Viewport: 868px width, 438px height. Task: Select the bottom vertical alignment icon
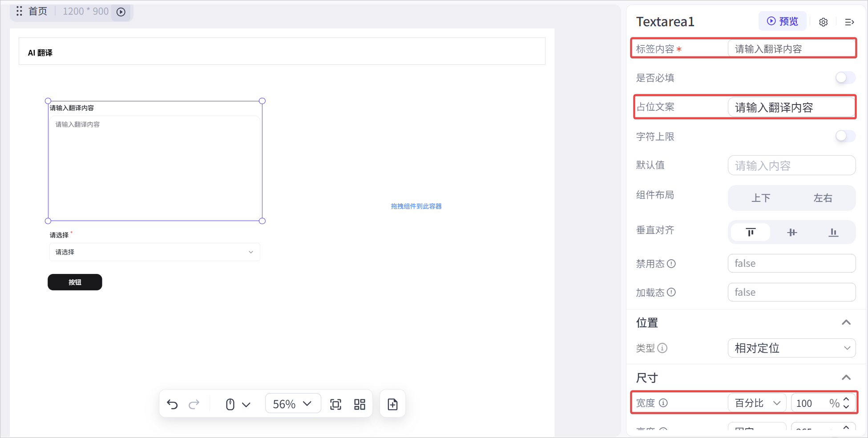[833, 232]
